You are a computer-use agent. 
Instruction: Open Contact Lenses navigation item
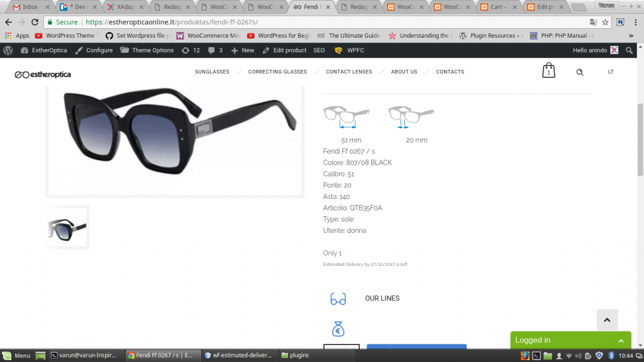[x=348, y=72]
